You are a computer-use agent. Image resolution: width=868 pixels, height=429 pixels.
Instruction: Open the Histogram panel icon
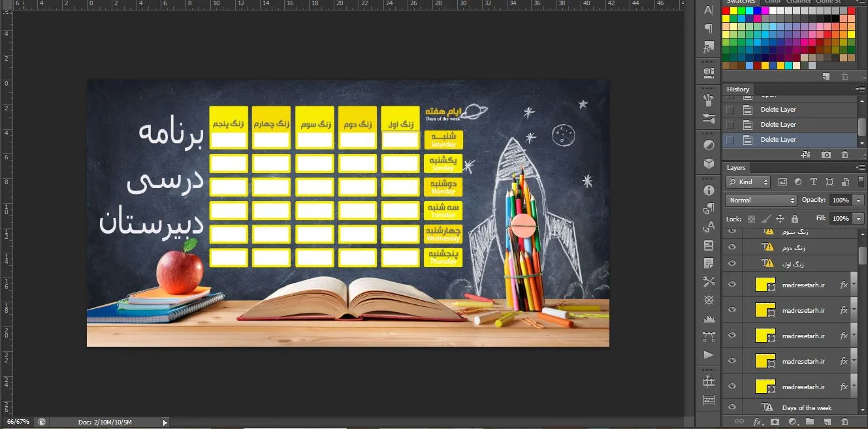[709, 319]
